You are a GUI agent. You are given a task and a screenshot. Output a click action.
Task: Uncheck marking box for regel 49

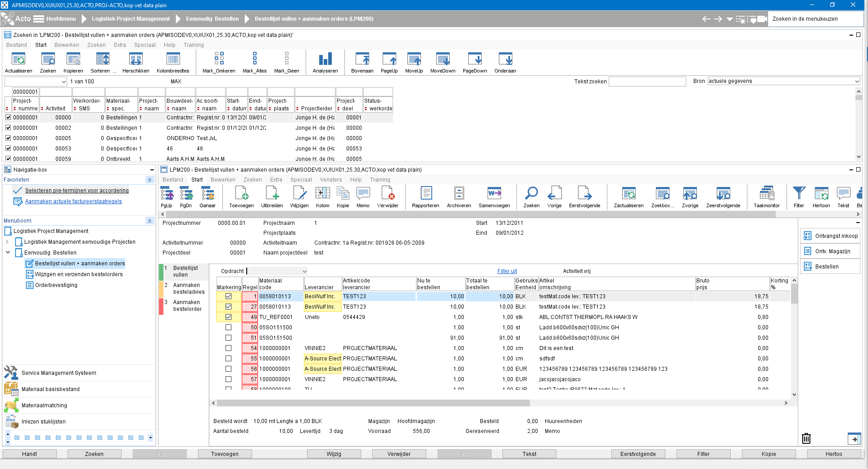[229, 317]
